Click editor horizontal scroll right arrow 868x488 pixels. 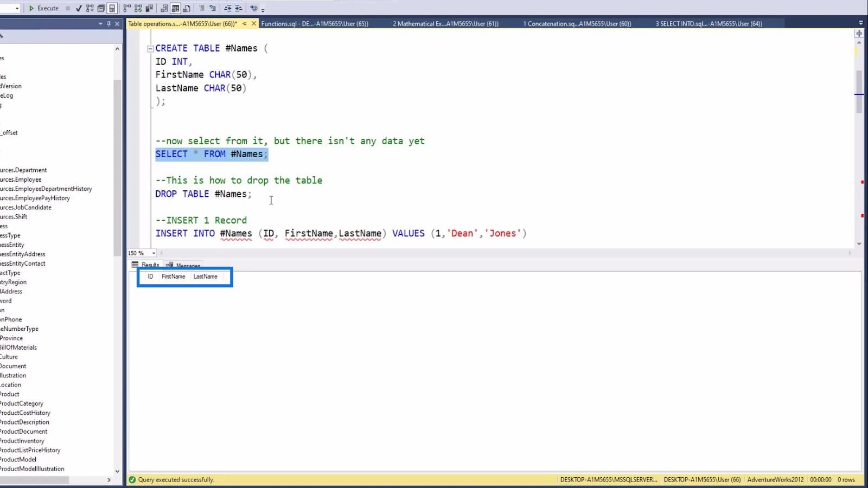(x=850, y=253)
